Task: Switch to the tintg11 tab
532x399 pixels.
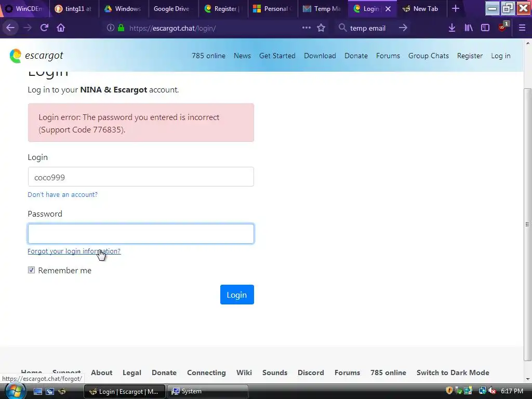Action: pos(74,9)
